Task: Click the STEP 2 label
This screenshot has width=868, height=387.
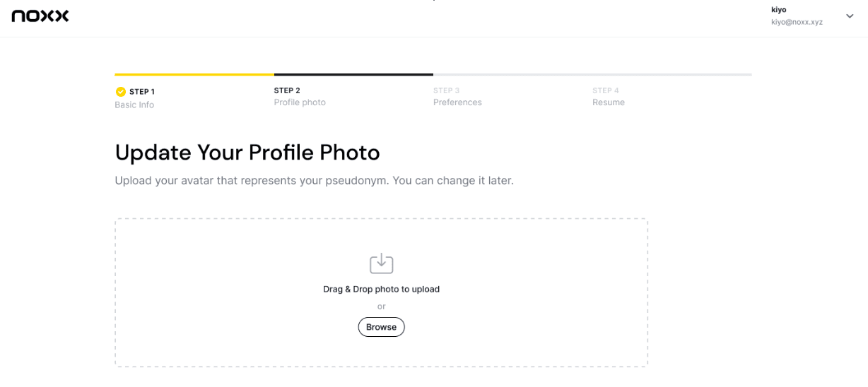Action: tap(287, 90)
